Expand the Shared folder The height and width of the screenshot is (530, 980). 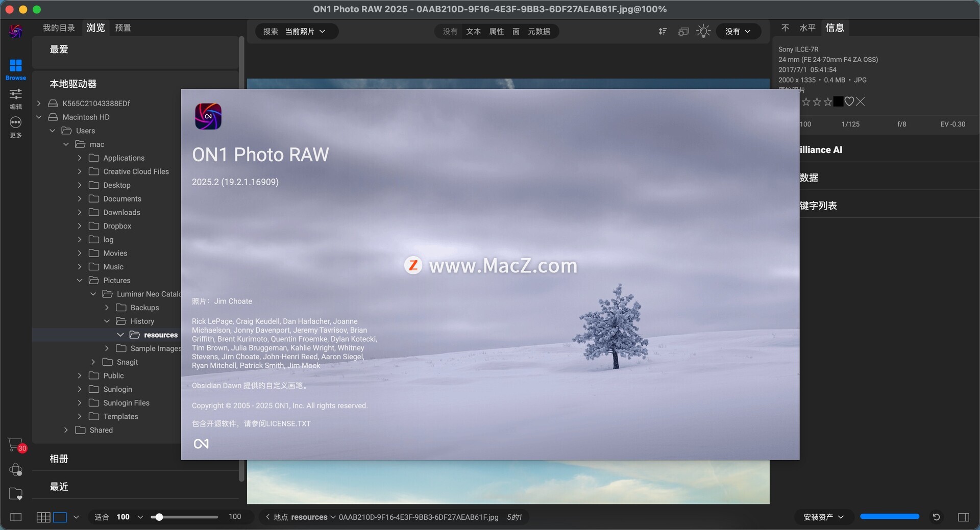click(x=66, y=430)
